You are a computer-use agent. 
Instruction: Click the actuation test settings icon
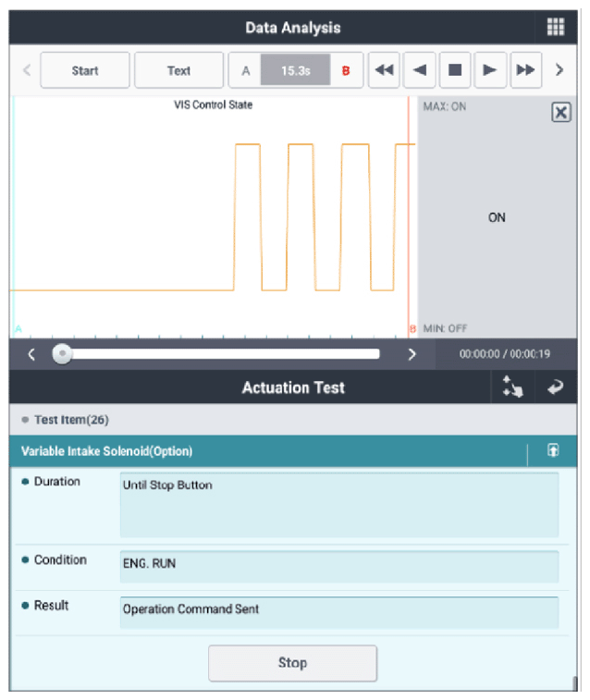512,388
